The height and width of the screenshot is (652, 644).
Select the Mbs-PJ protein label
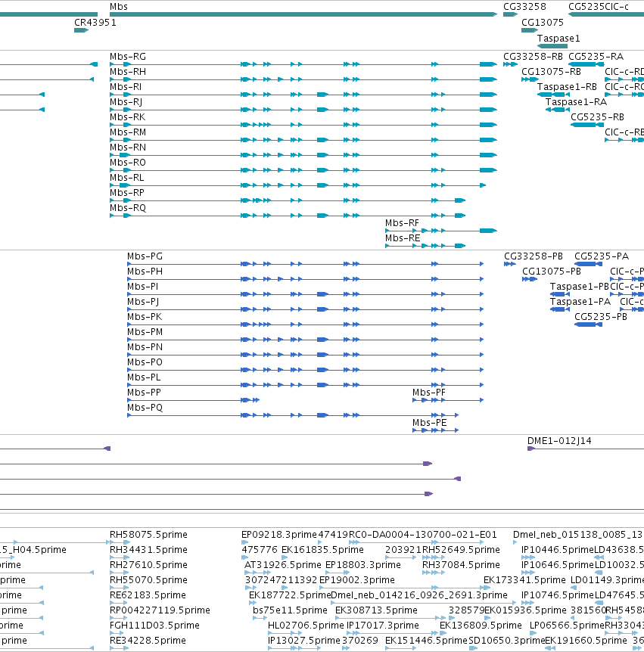[143, 302]
